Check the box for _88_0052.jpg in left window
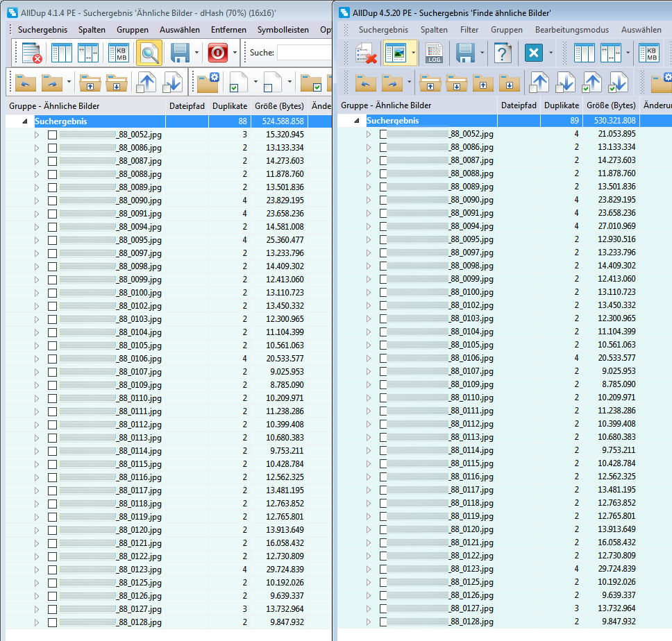The height and width of the screenshot is (641, 672). [x=52, y=135]
